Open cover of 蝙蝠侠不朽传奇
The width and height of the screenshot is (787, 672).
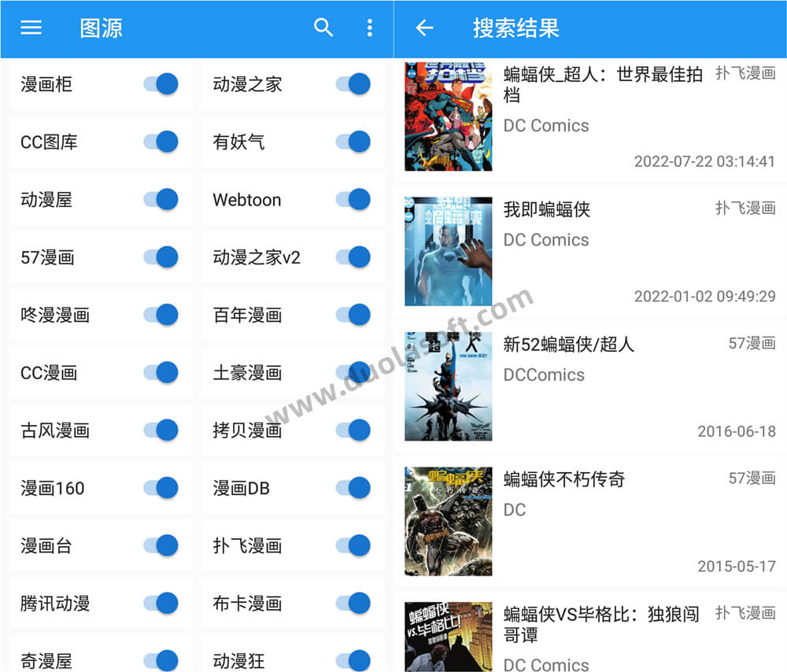[x=449, y=522]
